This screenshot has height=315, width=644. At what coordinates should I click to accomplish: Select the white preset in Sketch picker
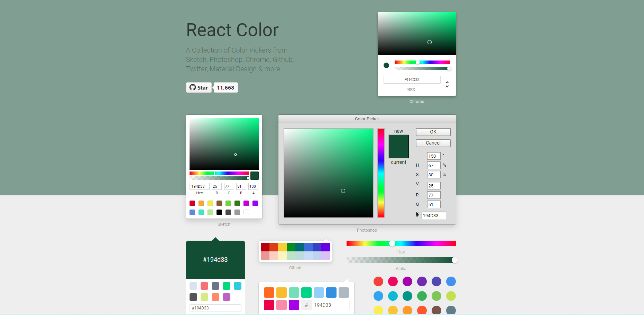(x=246, y=212)
